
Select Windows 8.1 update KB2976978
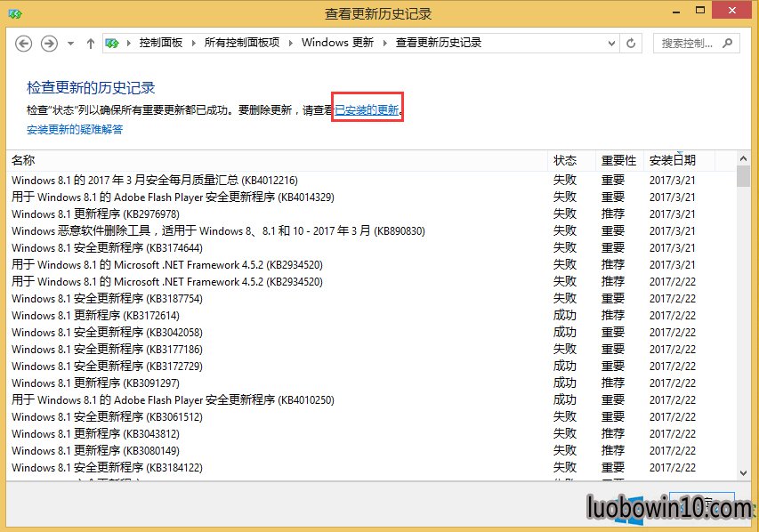pyautogui.click(x=371, y=214)
